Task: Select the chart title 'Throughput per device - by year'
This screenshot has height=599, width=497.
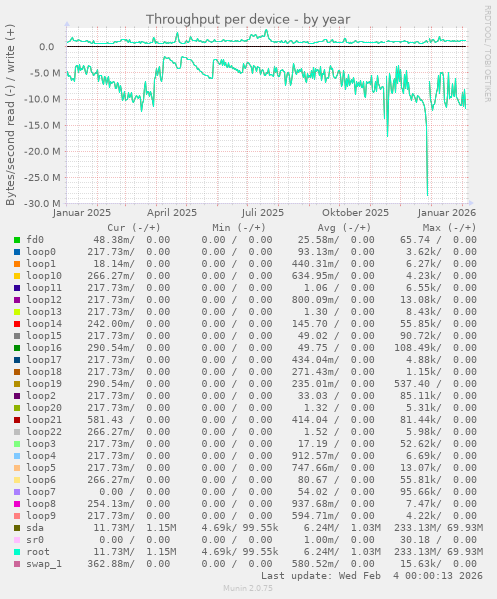Action: 248,19
